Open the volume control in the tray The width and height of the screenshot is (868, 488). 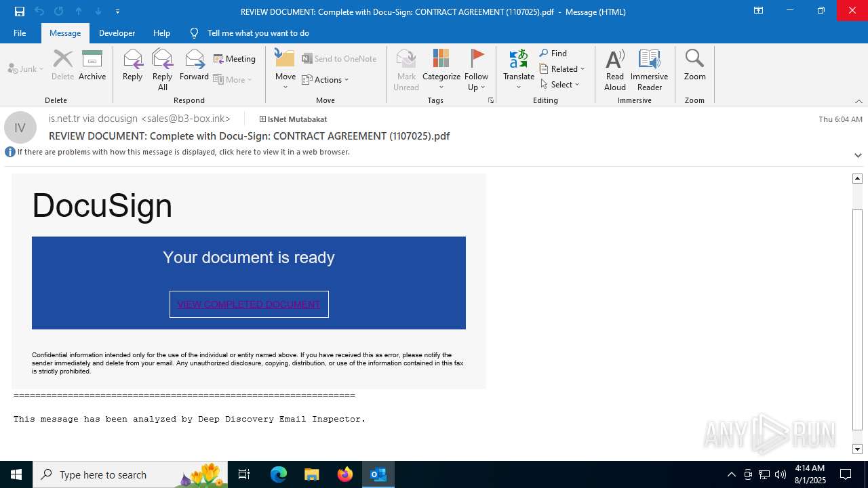coord(781,474)
